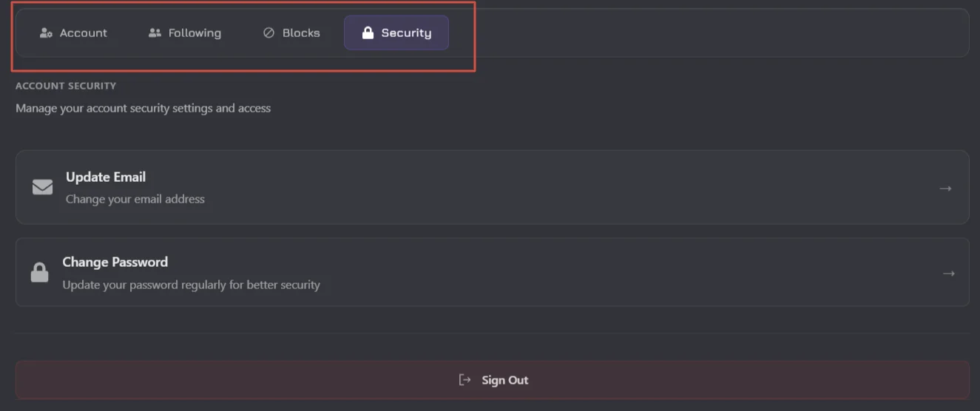Click the padlock icon beside Change Password

click(39, 273)
